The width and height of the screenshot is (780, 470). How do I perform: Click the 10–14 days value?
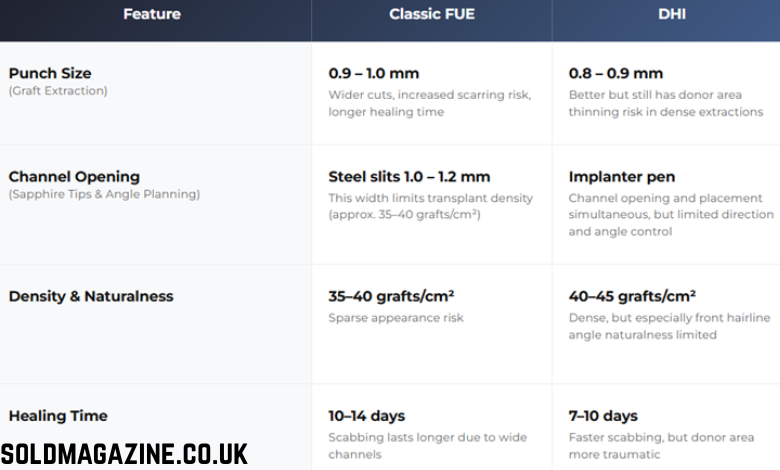(x=367, y=416)
